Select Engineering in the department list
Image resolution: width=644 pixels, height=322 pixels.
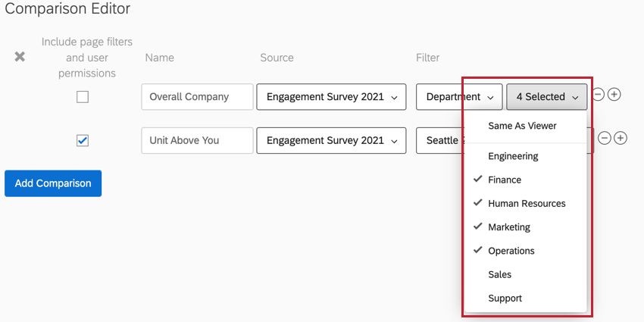[x=513, y=156]
